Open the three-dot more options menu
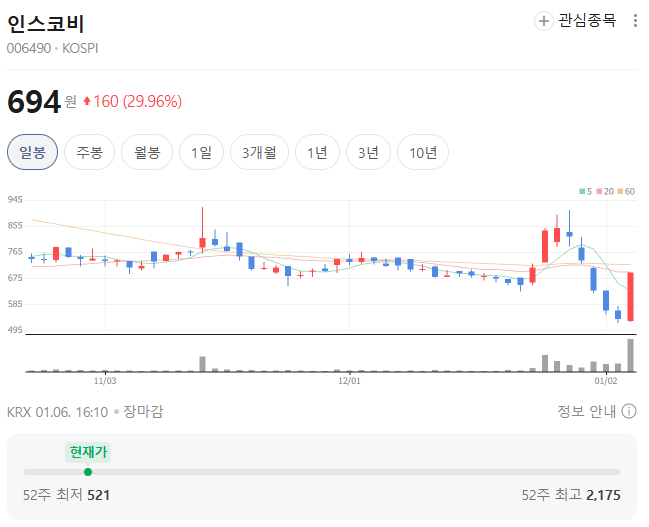649x527 pixels. pos(635,21)
